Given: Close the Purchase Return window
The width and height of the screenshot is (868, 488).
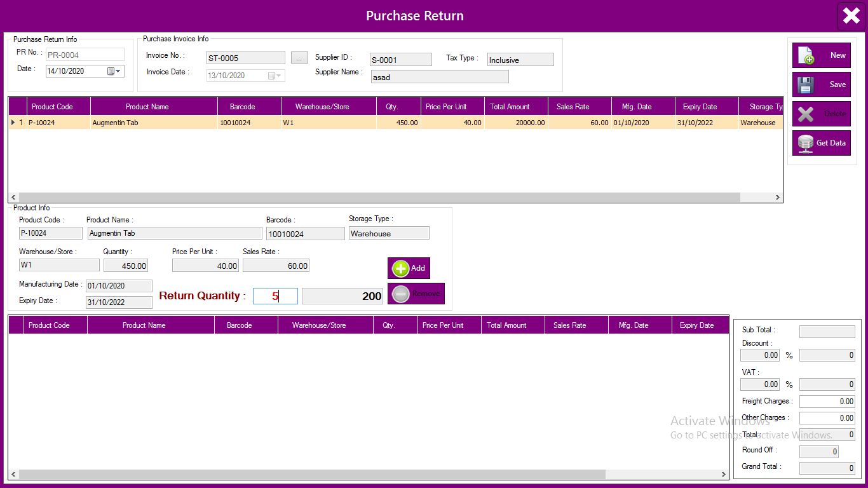Looking at the screenshot, I should (851, 16).
